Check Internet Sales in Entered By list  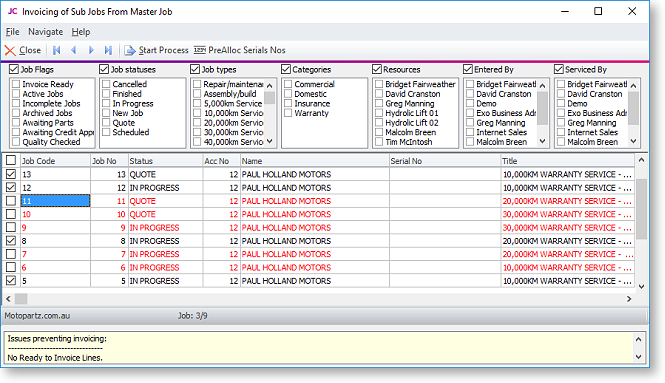point(470,132)
